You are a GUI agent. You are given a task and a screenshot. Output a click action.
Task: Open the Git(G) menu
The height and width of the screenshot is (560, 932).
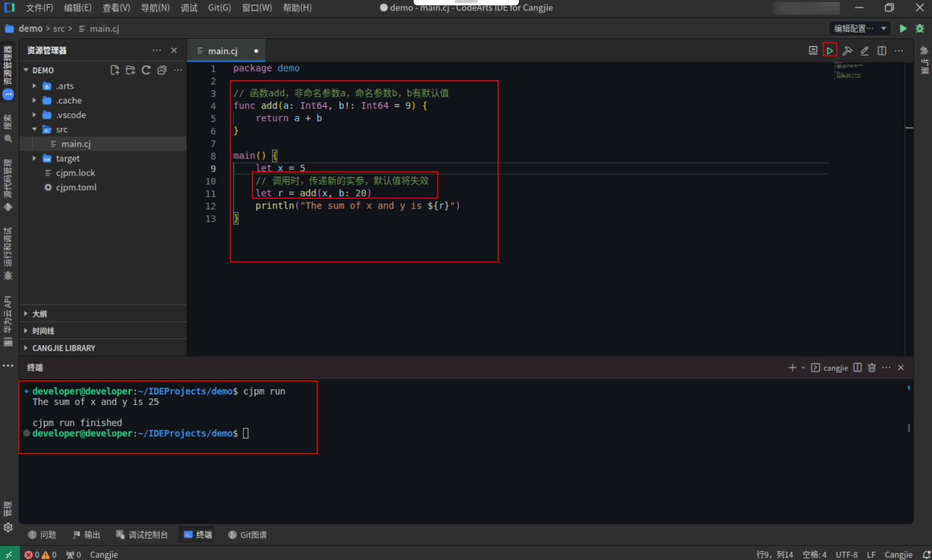tap(219, 8)
